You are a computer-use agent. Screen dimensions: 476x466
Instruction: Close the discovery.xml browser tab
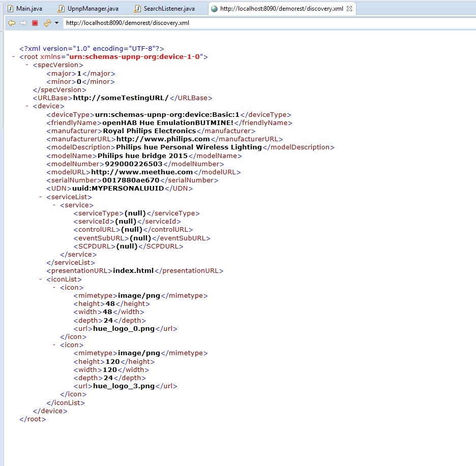pyautogui.click(x=349, y=9)
